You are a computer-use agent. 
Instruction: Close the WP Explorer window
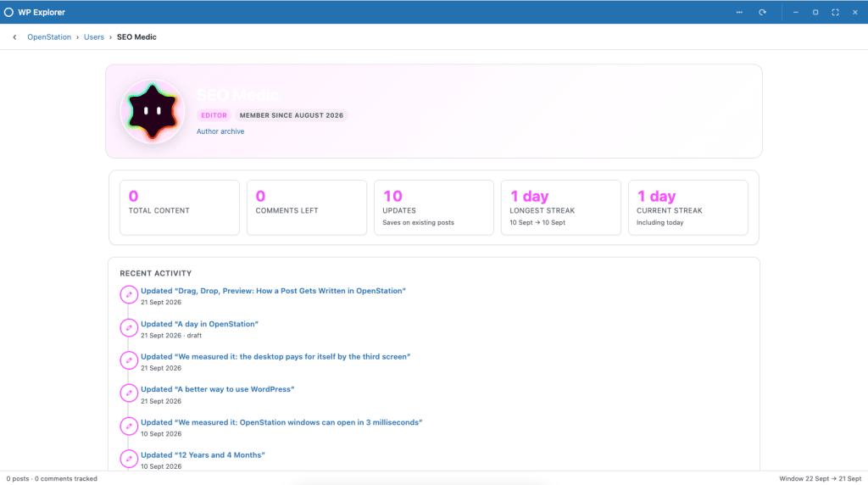pyautogui.click(x=855, y=12)
